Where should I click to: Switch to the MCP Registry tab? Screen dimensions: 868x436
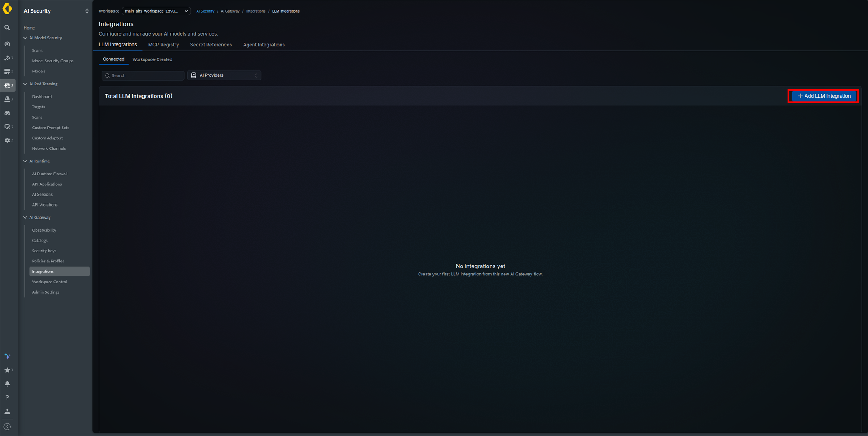tap(163, 45)
